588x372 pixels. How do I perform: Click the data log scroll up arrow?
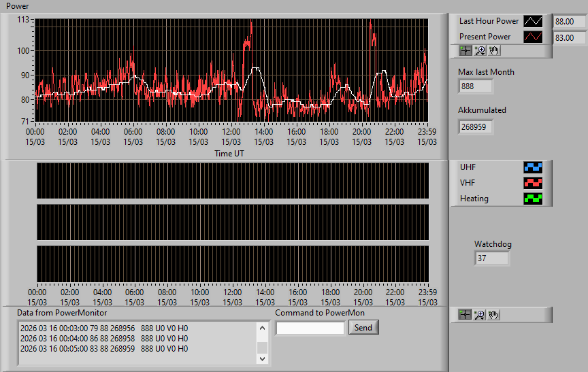click(263, 328)
